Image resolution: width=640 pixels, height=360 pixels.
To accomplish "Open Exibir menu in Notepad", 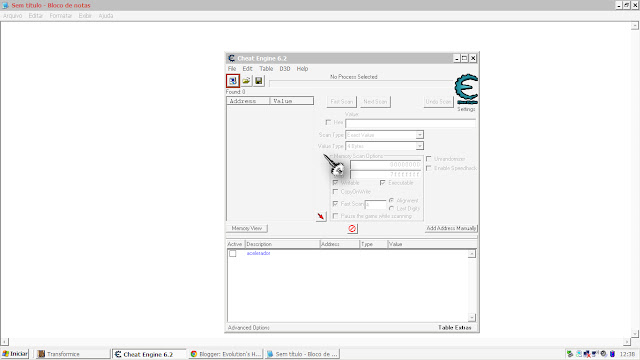I will [85, 16].
